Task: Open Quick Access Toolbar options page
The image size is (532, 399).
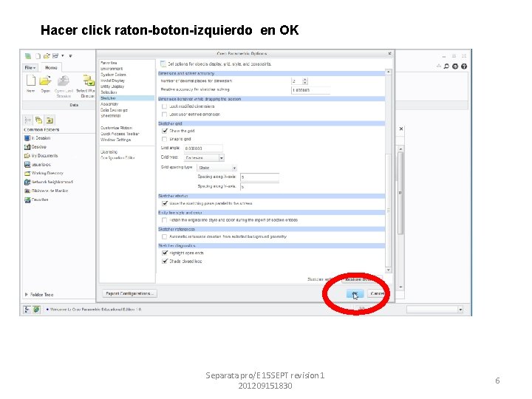Action: [x=120, y=134]
